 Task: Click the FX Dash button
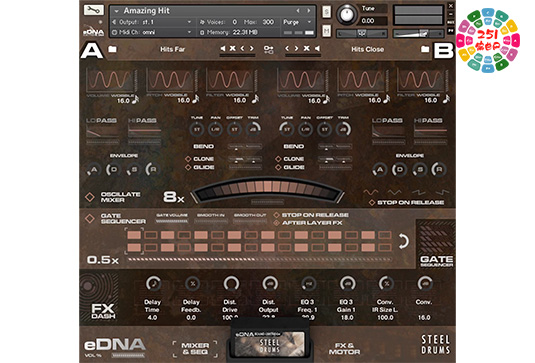click(x=103, y=311)
